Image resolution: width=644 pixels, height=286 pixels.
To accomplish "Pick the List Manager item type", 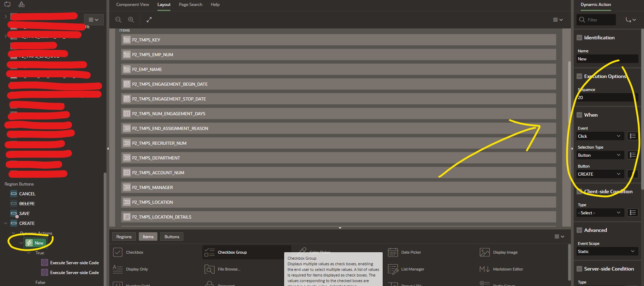I will (406, 269).
